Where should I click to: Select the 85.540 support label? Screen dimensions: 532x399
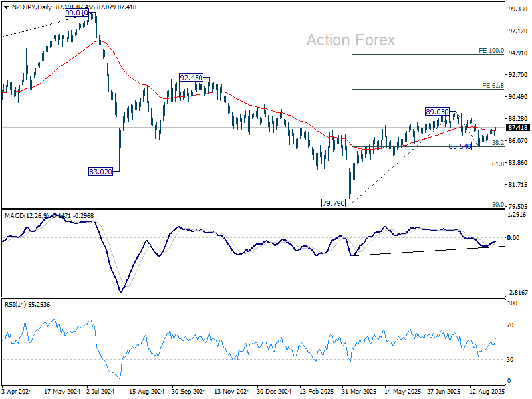click(460, 146)
